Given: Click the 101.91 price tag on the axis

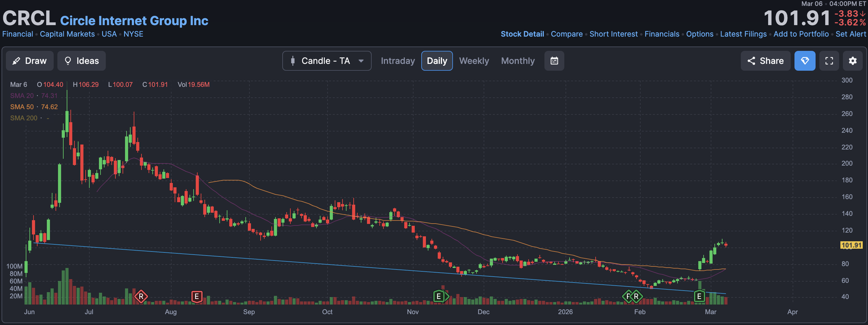Looking at the screenshot, I should point(851,245).
